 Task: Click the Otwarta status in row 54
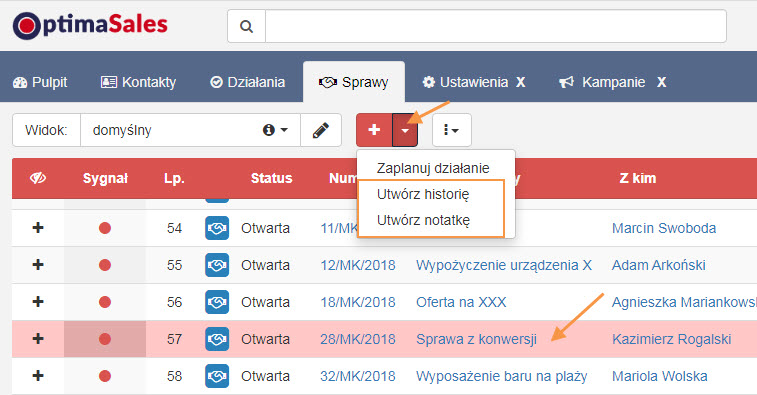265,228
